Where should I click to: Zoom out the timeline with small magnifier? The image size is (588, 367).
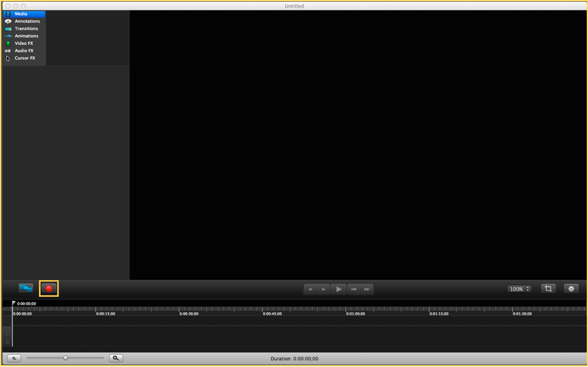click(x=14, y=358)
